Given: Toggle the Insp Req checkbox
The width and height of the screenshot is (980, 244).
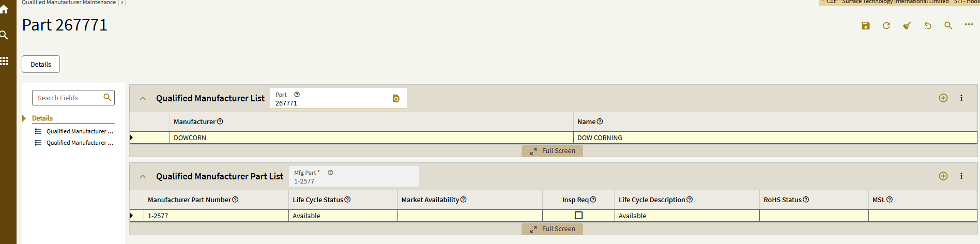Looking at the screenshot, I should coord(579,216).
